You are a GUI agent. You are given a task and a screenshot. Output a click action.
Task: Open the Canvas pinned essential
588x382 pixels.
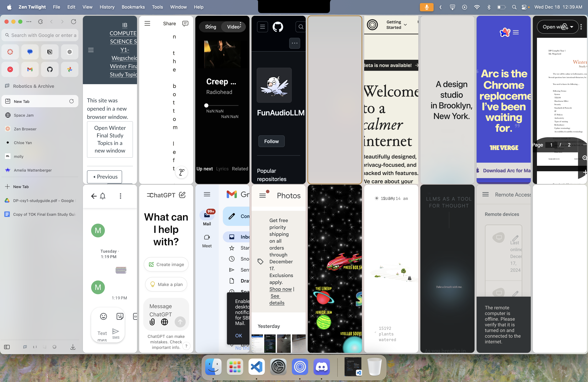(10, 52)
